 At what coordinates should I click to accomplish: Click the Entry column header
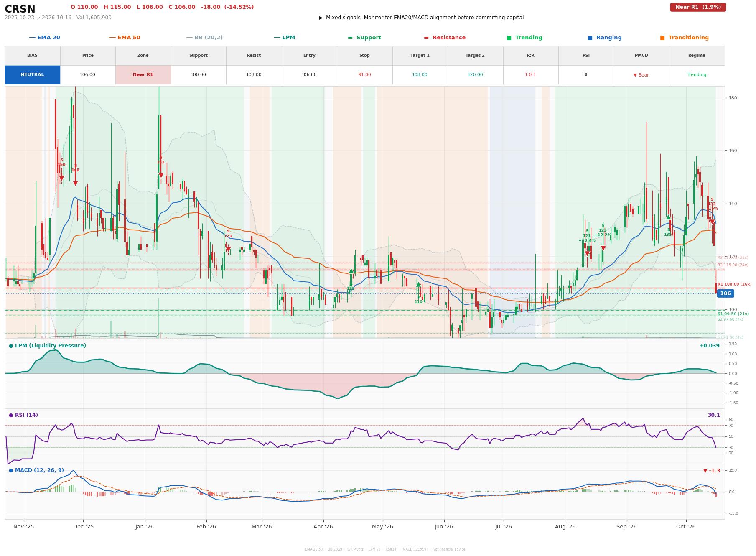point(309,55)
